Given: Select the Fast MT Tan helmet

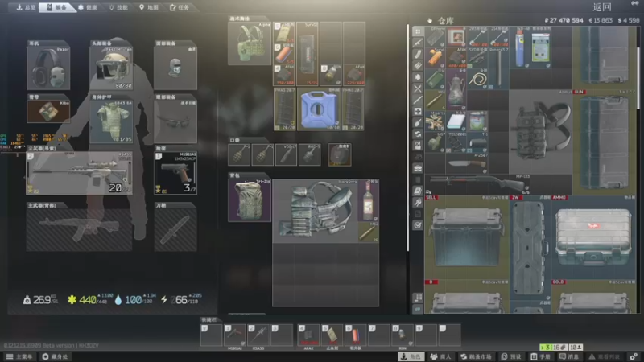Looking at the screenshot, I should coord(111,68).
